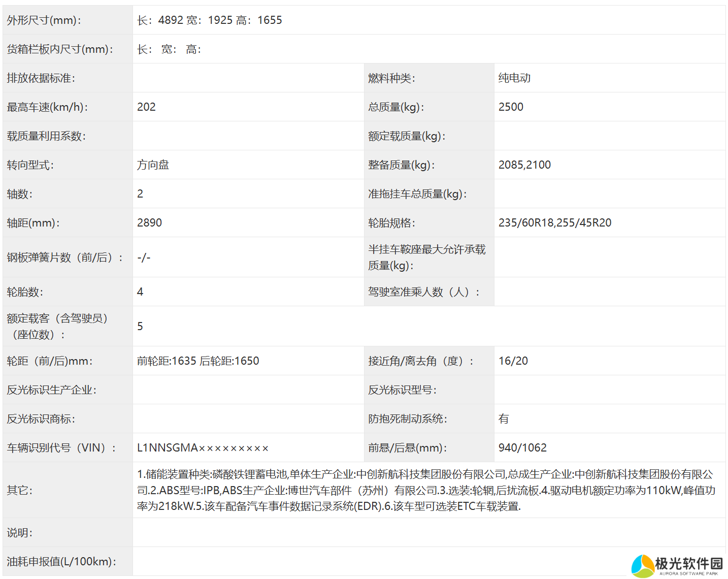Image resolution: width=728 pixels, height=579 pixels.
Task: Click the approach/departure angle 16/20
Action: 513,361
